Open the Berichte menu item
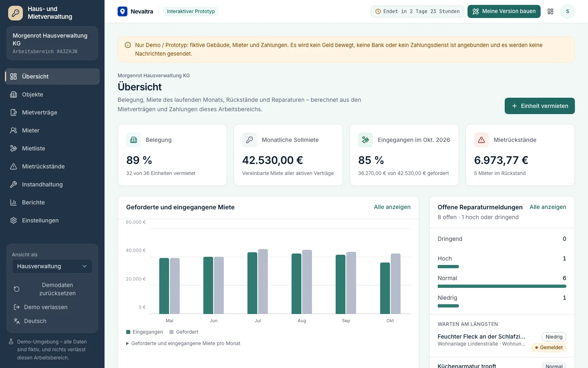This screenshot has height=368, width=588. click(x=52, y=202)
